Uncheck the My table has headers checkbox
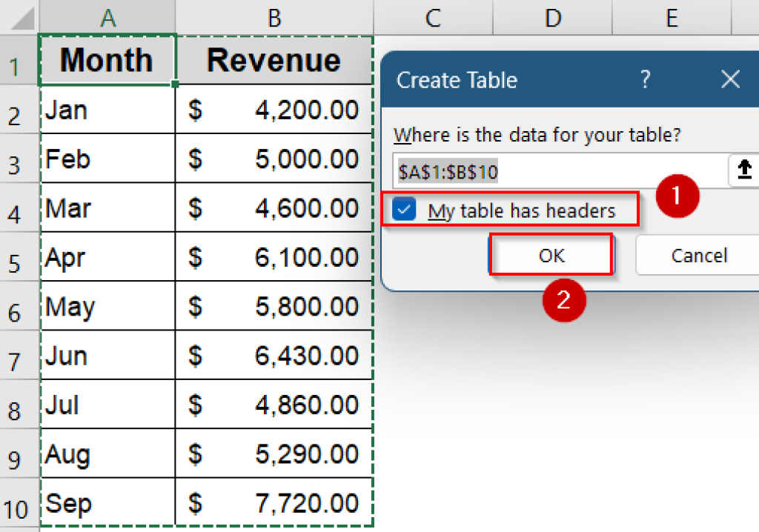This screenshot has width=759, height=532. pos(403,210)
